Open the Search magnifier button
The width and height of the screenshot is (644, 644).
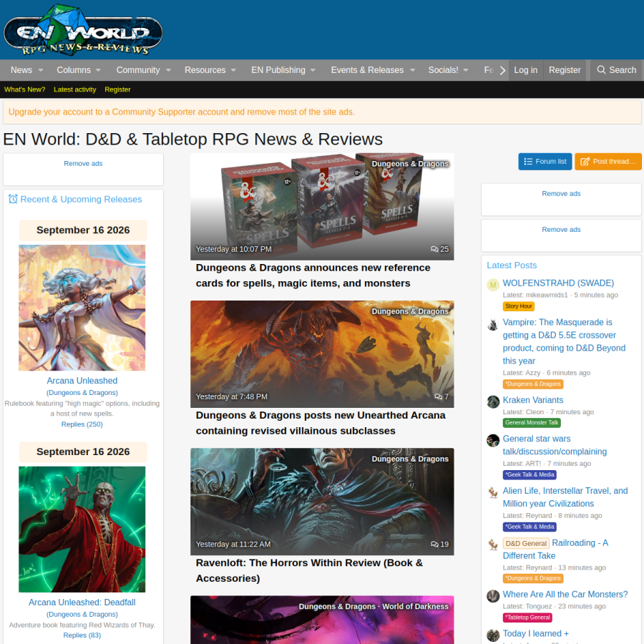click(x=617, y=70)
